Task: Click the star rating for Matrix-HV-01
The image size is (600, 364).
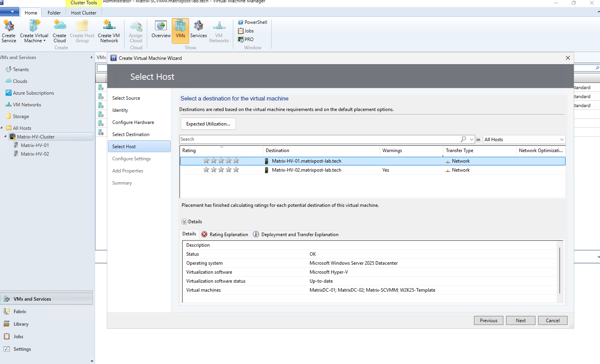Action: (x=221, y=161)
